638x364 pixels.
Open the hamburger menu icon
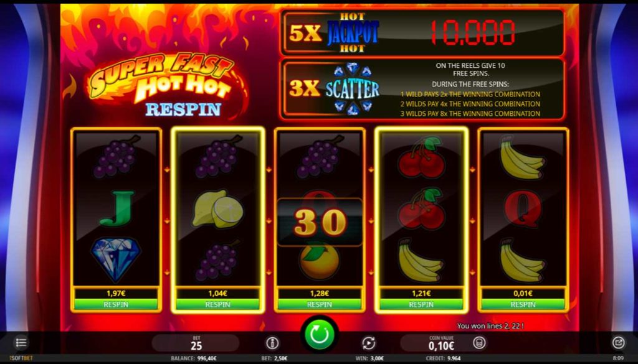coord(21,343)
